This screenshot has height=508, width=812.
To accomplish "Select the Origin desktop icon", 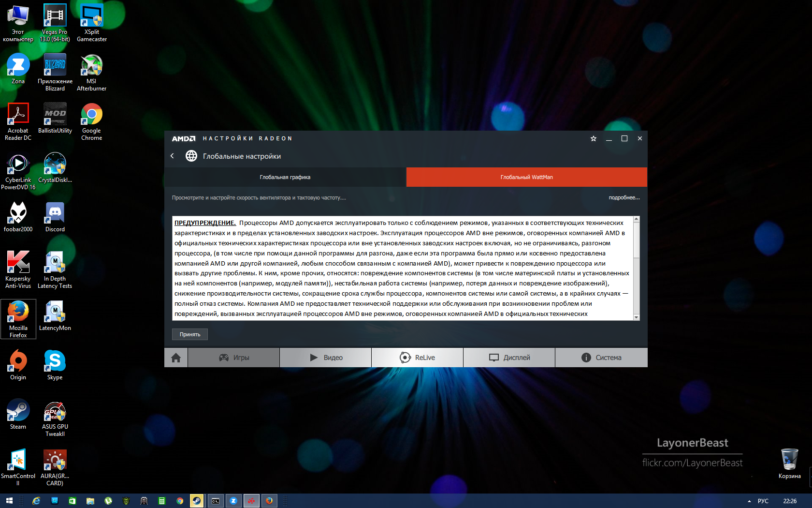I will (18, 365).
